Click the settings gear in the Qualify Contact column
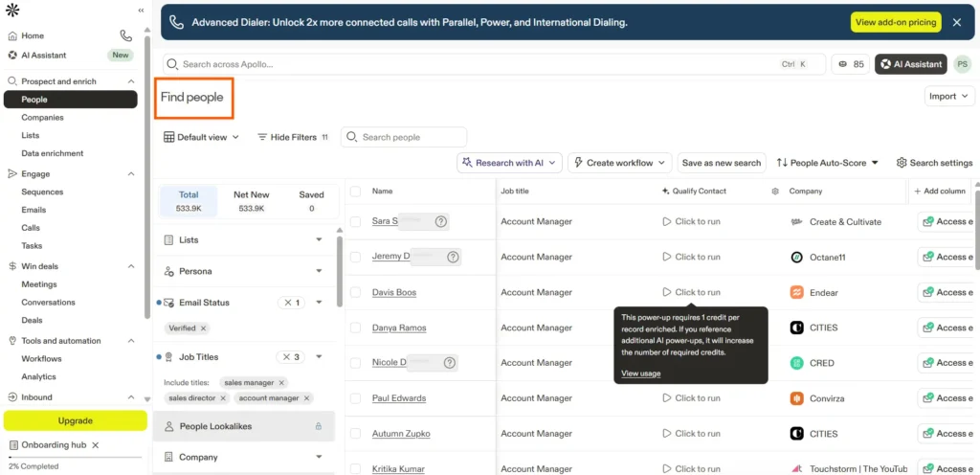 pyautogui.click(x=775, y=192)
